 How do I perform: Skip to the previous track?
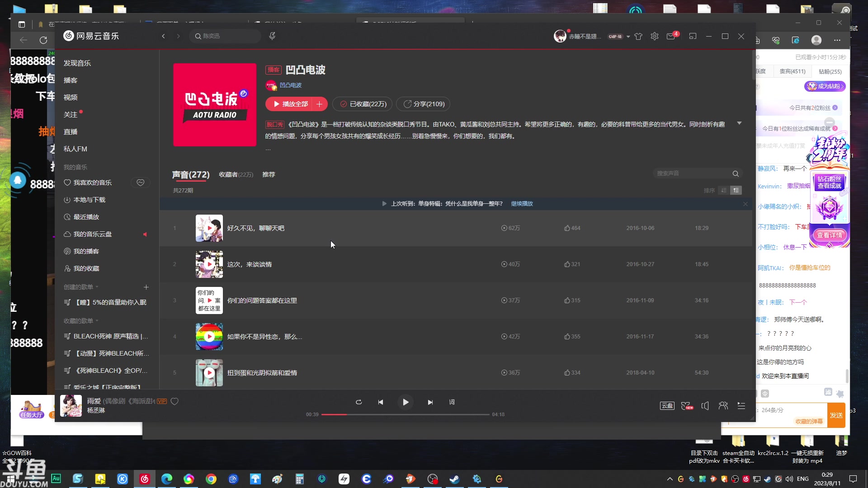point(381,402)
